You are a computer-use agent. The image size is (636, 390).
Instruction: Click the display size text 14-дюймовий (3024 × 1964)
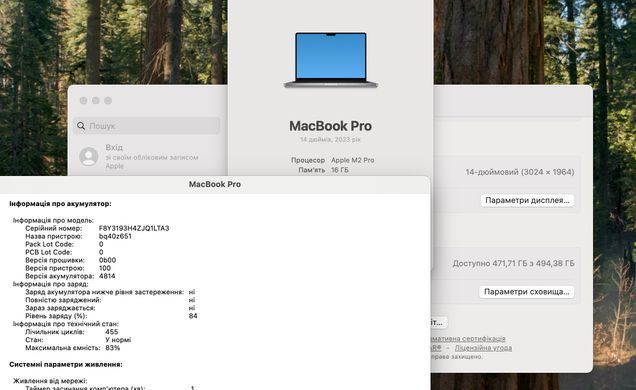tap(520, 172)
